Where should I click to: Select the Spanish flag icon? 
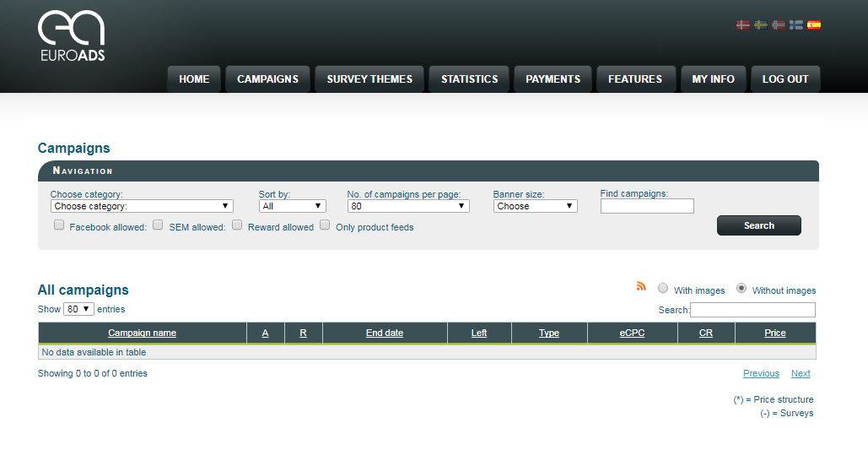[814, 25]
